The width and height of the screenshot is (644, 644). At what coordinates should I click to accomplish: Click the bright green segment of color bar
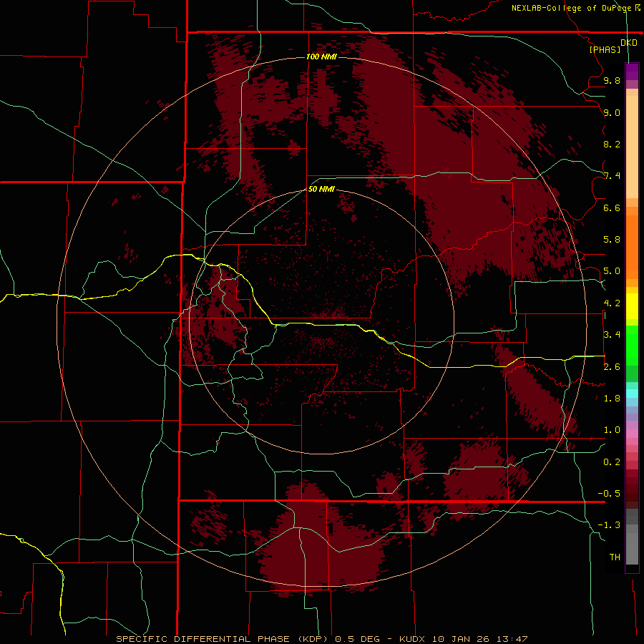(x=632, y=345)
